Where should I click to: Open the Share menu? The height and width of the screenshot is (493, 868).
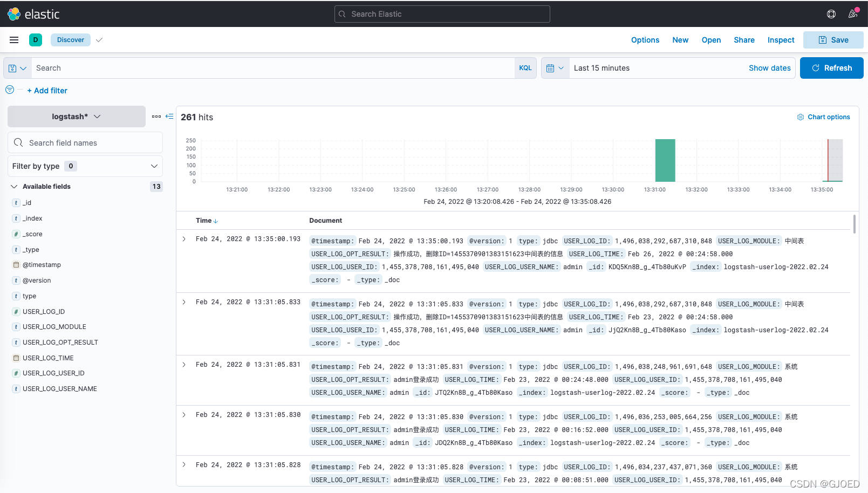(744, 40)
